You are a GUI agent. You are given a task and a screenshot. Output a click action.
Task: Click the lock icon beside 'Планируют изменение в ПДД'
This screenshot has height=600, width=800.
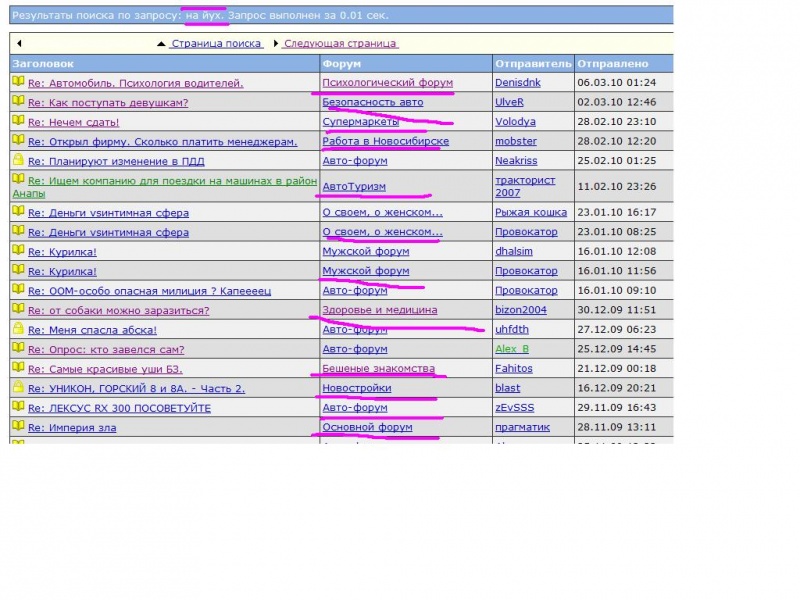pos(18,160)
